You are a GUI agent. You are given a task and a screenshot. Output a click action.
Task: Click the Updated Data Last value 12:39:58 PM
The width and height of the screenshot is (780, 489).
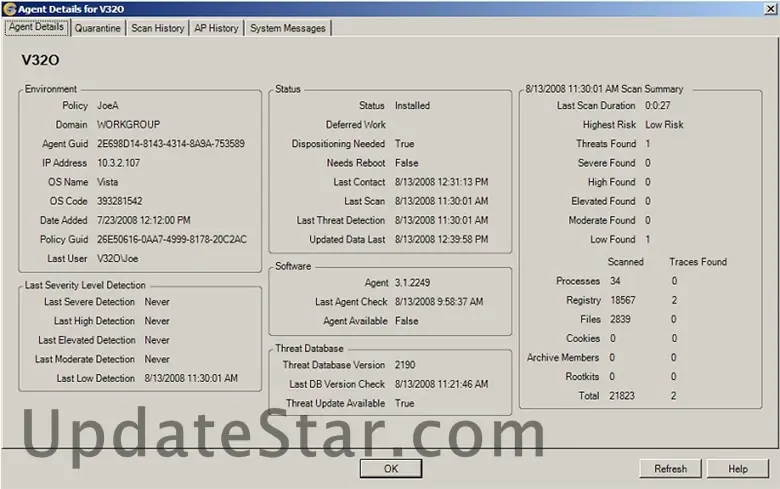[441, 239]
